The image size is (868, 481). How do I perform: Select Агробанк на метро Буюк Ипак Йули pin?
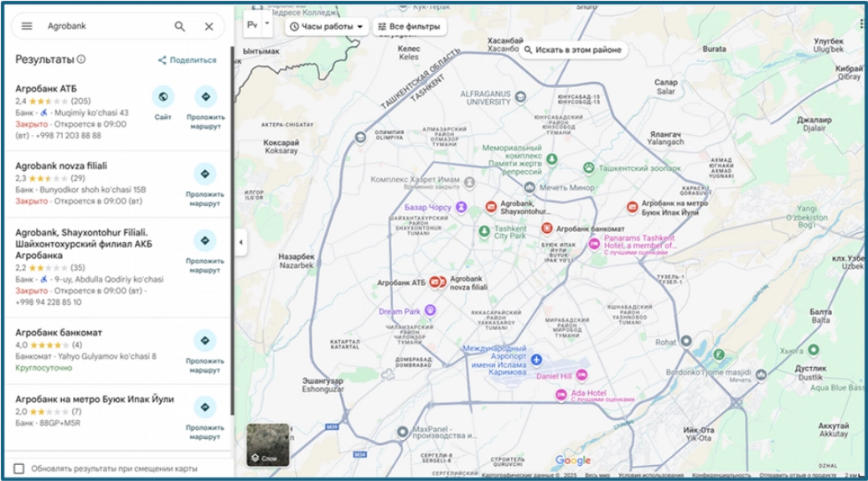pos(633,207)
